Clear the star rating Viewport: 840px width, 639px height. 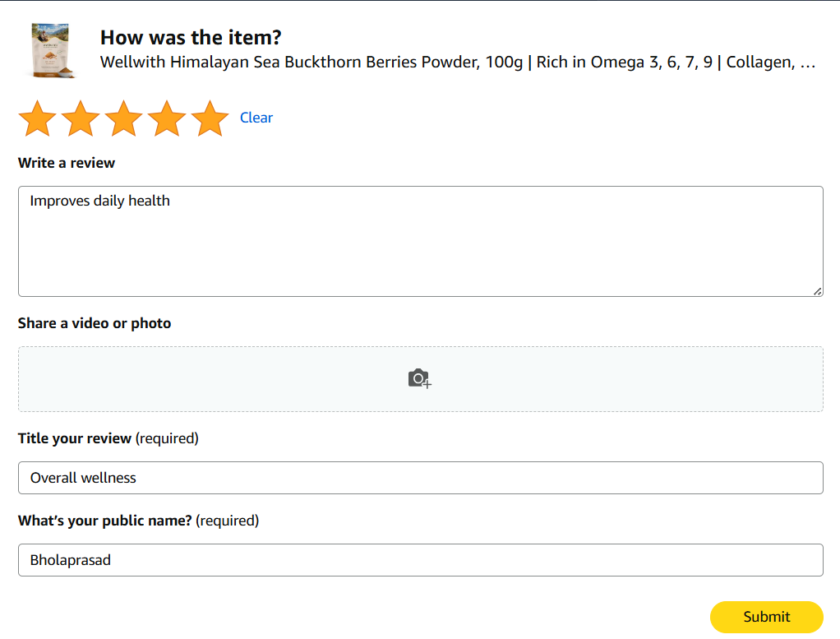pyautogui.click(x=256, y=118)
